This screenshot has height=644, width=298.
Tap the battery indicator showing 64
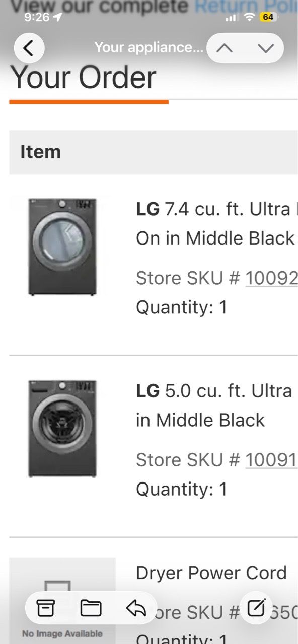pyautogui.click(x=268, y=17)
